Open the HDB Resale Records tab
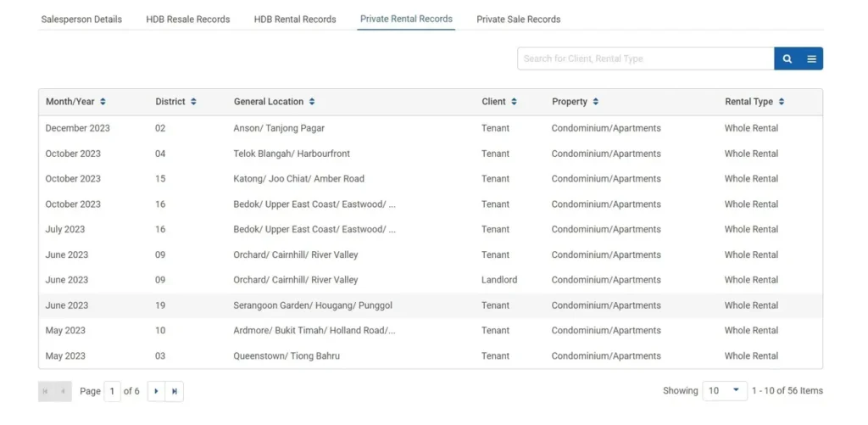Screen dimensions: 868x425 pyautogui.click(x=187, y=19)
